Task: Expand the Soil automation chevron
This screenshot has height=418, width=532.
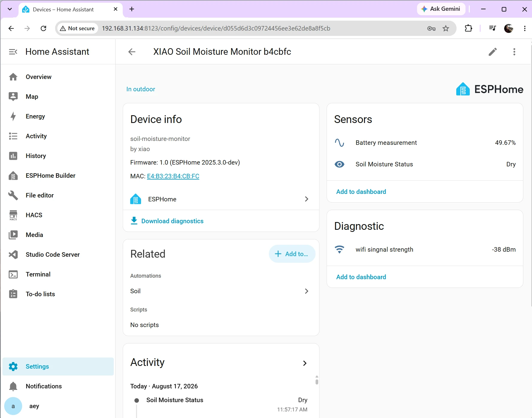Action: (307, 291)
